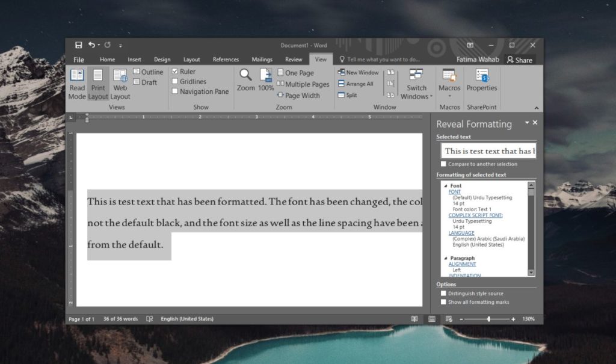
Task: Select the Web Layout view icon
Action: tap(120, 84)
